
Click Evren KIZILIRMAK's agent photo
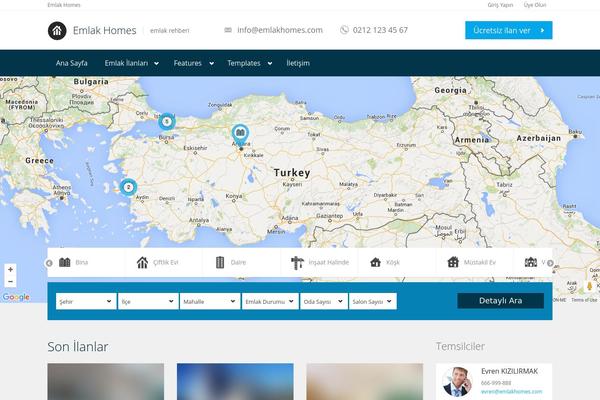pos(457,382)
